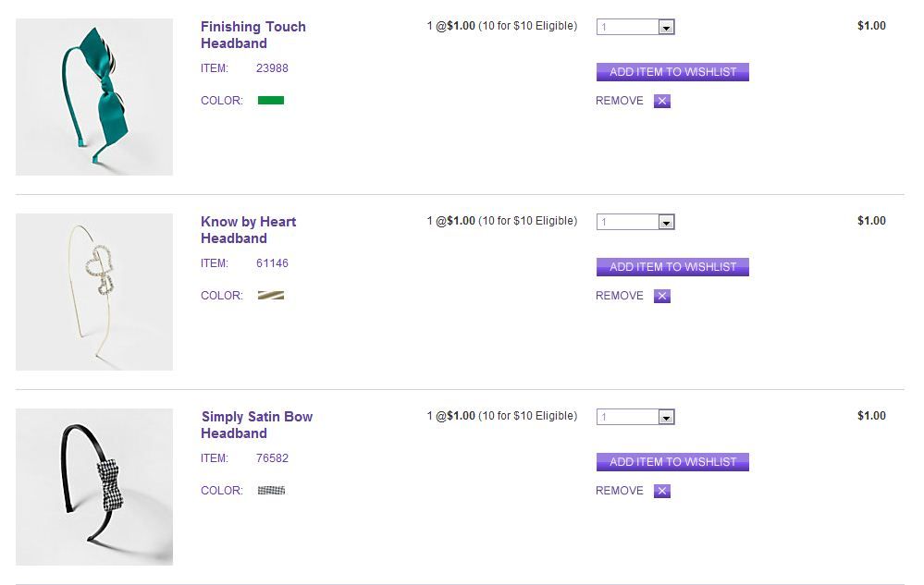Open the houndstooth bow headband image

click(x=94, y=487)
